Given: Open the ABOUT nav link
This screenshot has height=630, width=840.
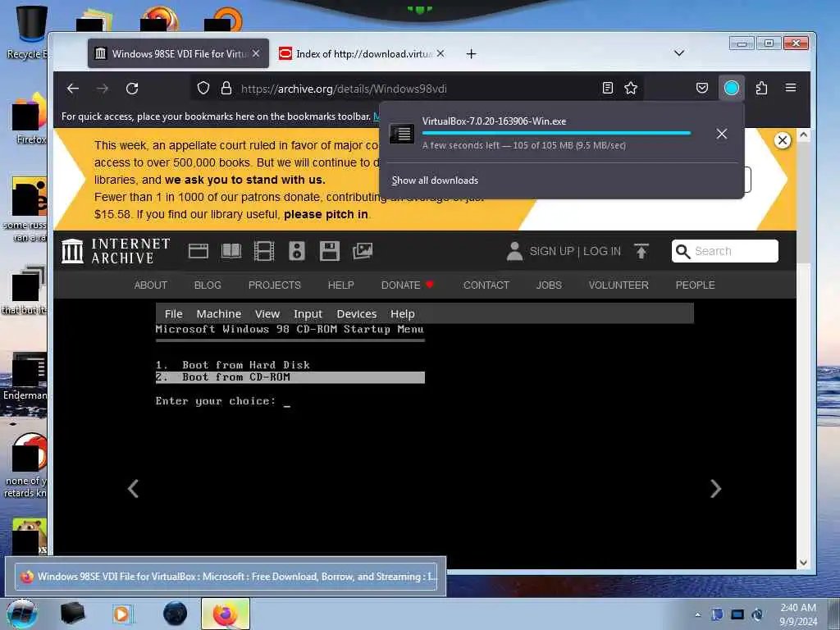Looking at the screenshot, I should (x=151, y=285).
